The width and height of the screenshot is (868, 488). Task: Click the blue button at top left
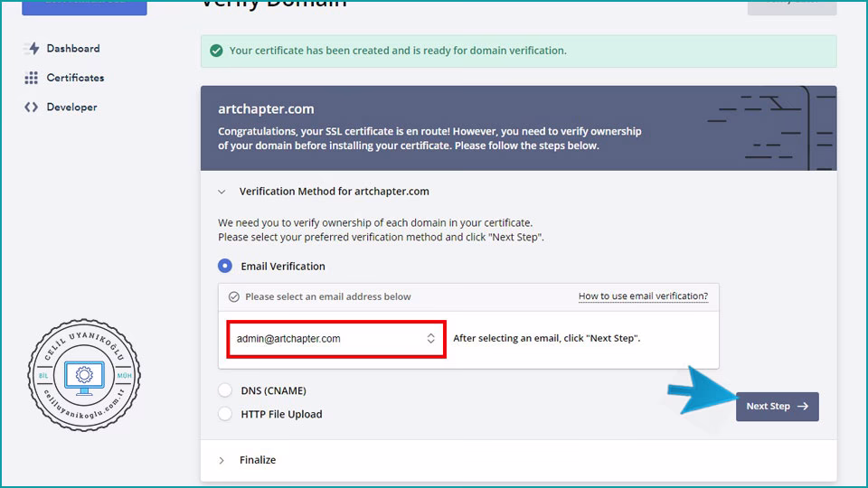point(84,6)
